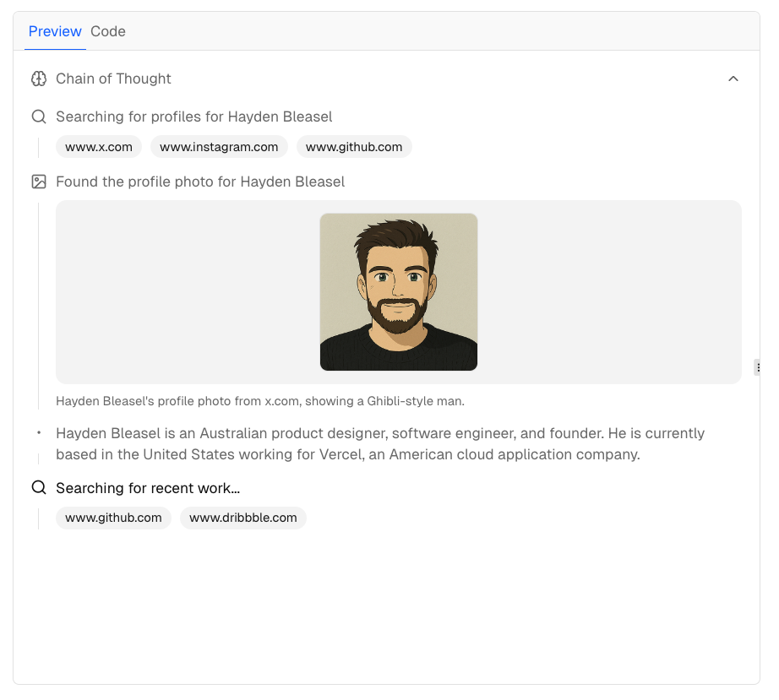Switch to the Preview tab
The height and width of the screenshot is (700, 779).
pos(55,32)
